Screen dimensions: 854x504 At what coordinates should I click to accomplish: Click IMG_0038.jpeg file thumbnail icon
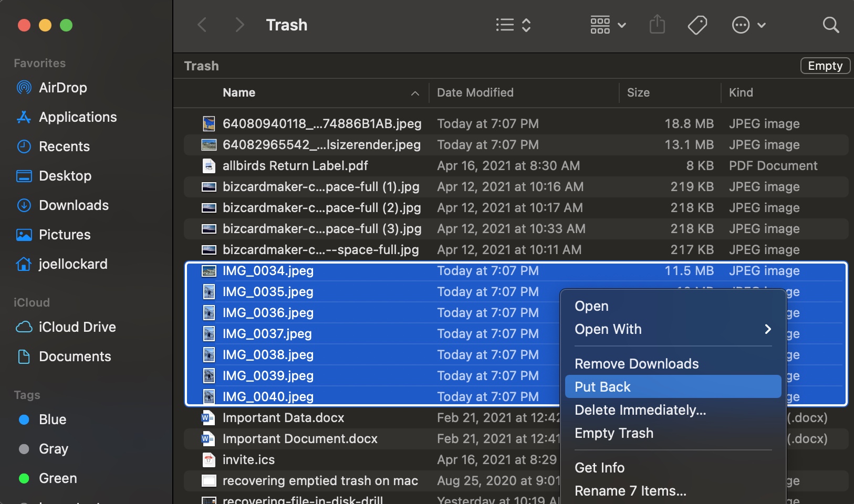(209, 355)
